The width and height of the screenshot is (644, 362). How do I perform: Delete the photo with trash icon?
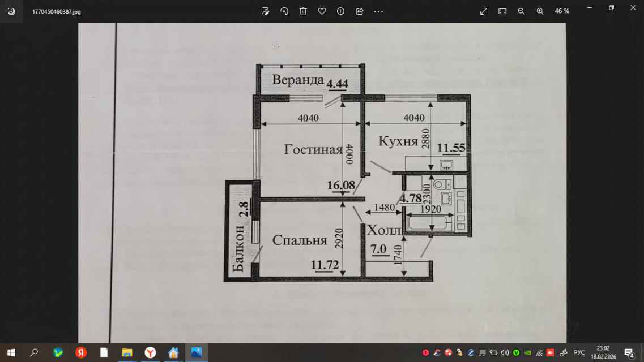point(303,11)
